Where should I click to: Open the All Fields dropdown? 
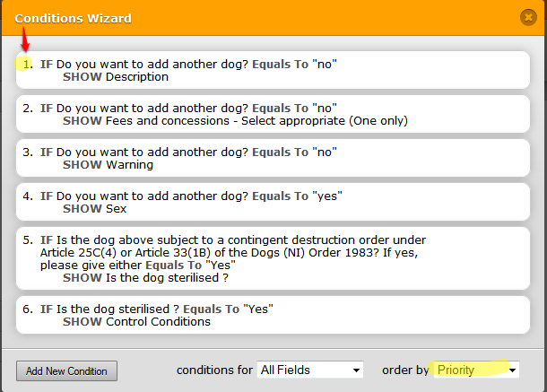(x=309, y=370)
